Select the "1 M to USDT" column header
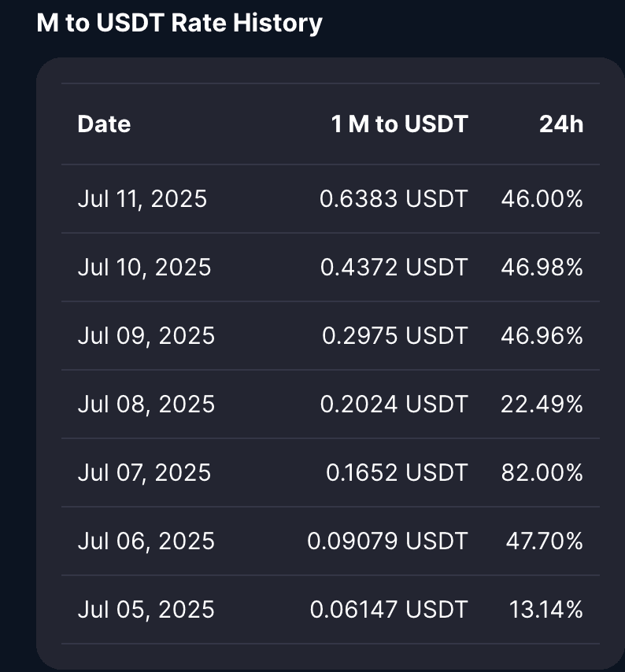The width and height of the screenshot is (625, 672). click(399, 124)
